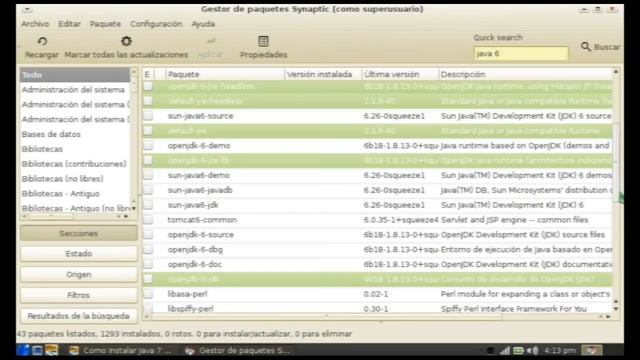Open the Archivo menu

35,24
